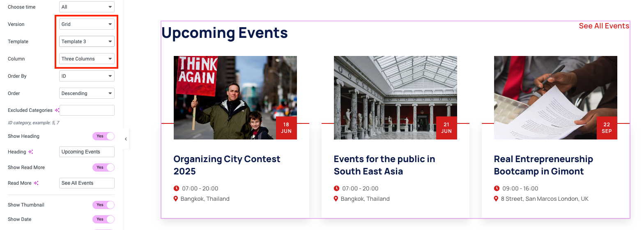Click the See All Events link
The width and height of the screenshot is (644, 230).
604,26
